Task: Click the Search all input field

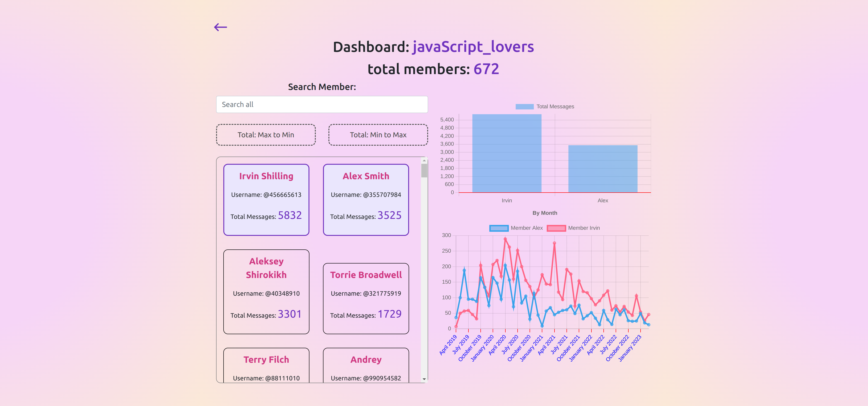Action: pos(322,104)
